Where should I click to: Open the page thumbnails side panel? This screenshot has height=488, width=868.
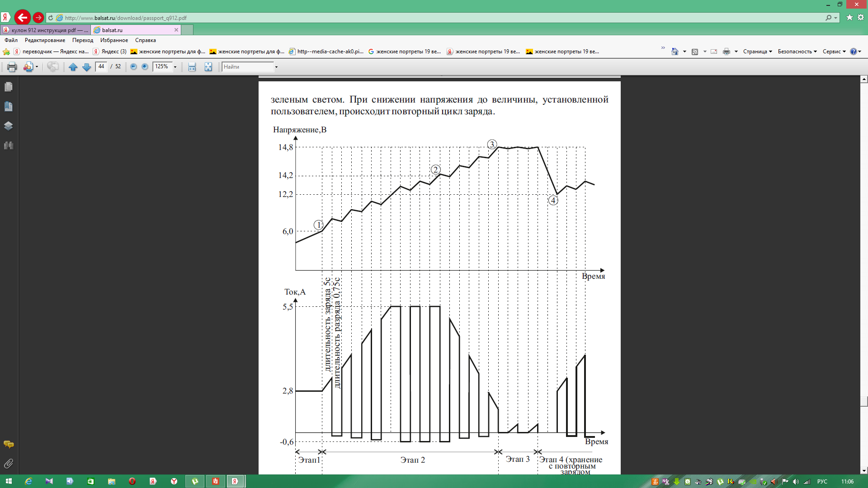click(x=9, y=87)
